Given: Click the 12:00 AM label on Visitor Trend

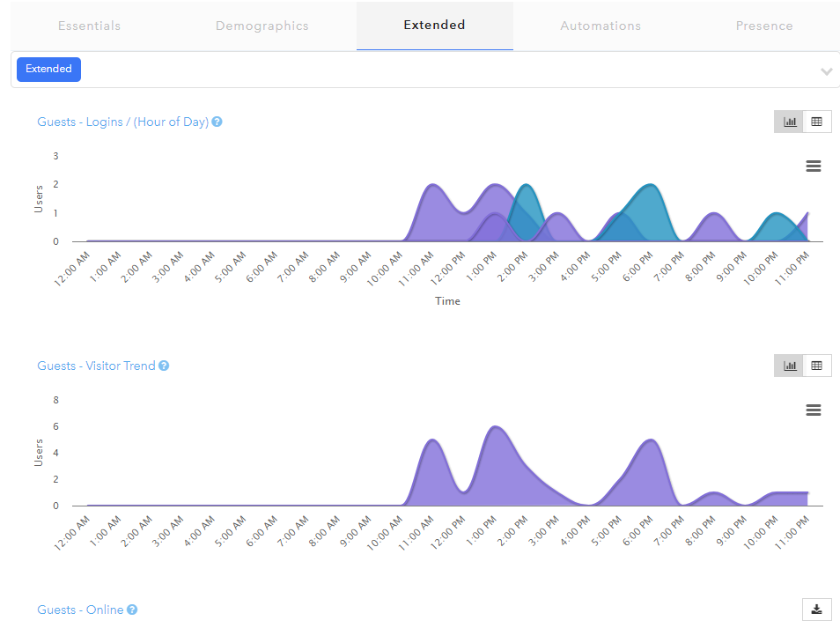Looking at the screenshot, I should pos(72,533).
